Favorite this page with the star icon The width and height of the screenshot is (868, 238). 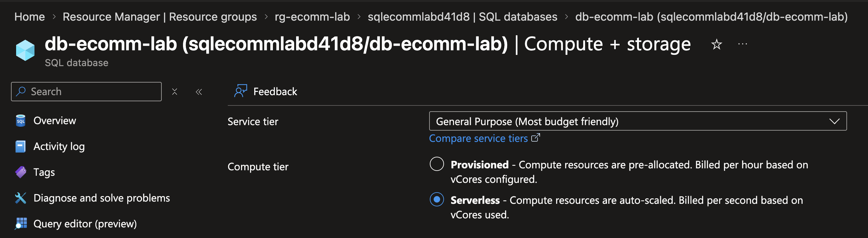click(716, 44)
